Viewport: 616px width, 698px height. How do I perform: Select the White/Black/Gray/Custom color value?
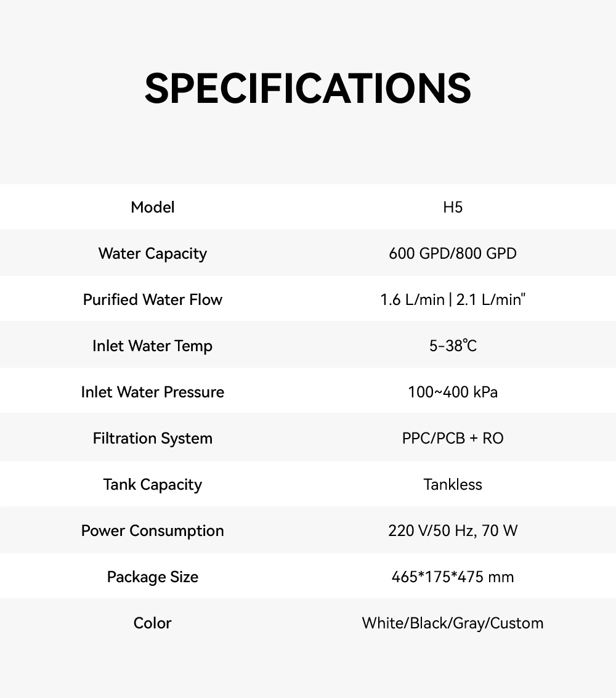(x=453, y=623)
